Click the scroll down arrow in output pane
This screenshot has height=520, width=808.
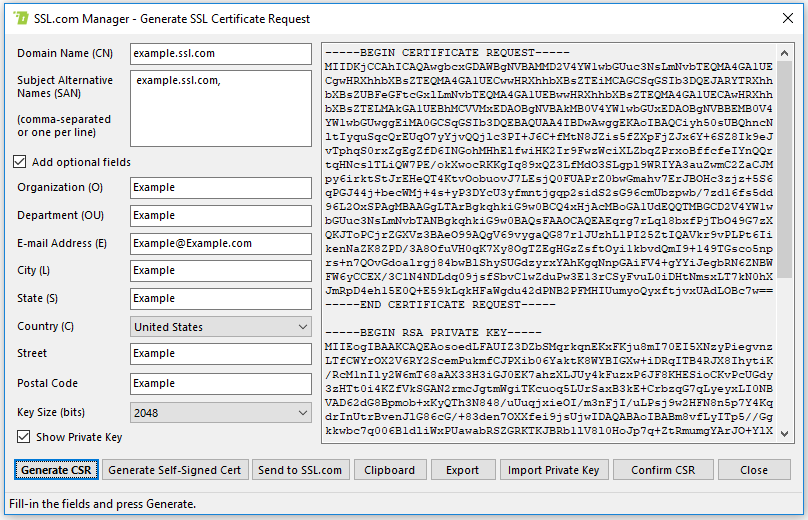pos(785,432)
